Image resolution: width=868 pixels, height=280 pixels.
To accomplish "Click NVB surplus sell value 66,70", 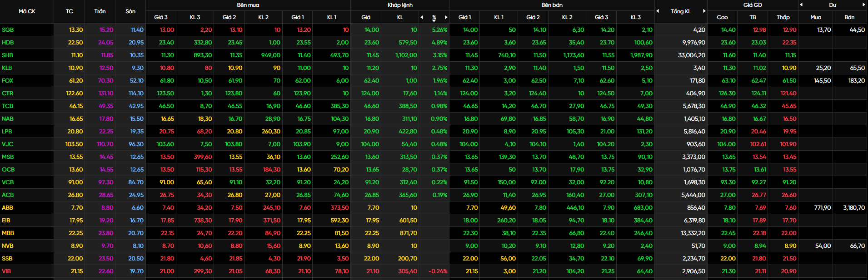I will pyautogui.click(x=858, y=246).
